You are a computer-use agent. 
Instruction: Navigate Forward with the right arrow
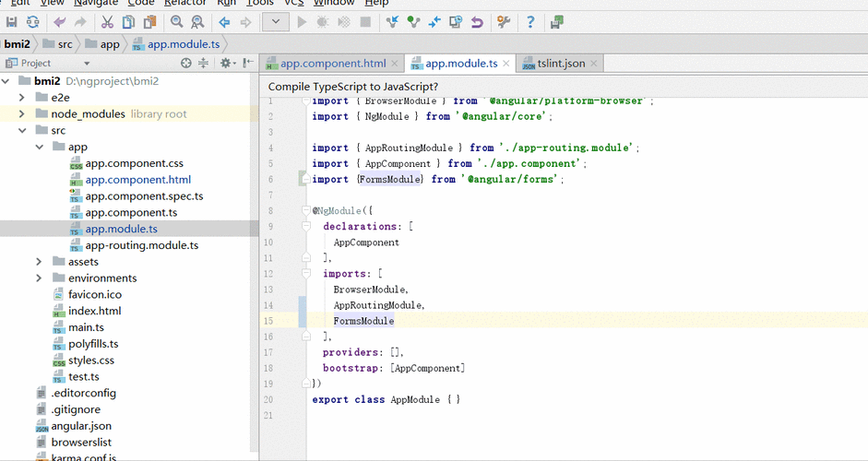pos(245,22)
